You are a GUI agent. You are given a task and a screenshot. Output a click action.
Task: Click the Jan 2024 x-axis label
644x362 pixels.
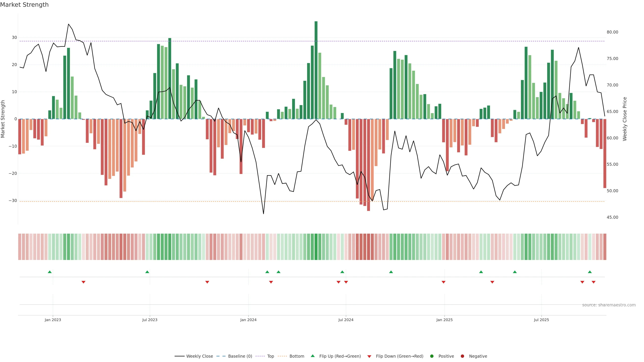248,320
